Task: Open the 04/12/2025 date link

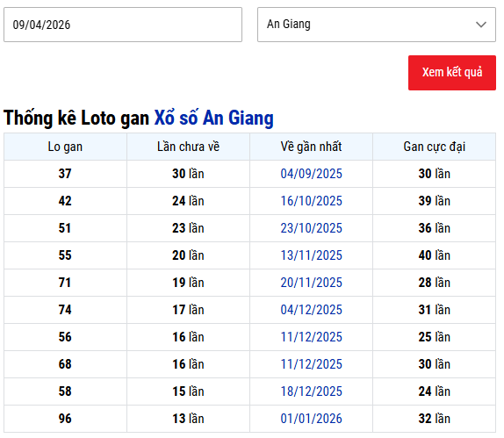Action: tap(311, 310)
